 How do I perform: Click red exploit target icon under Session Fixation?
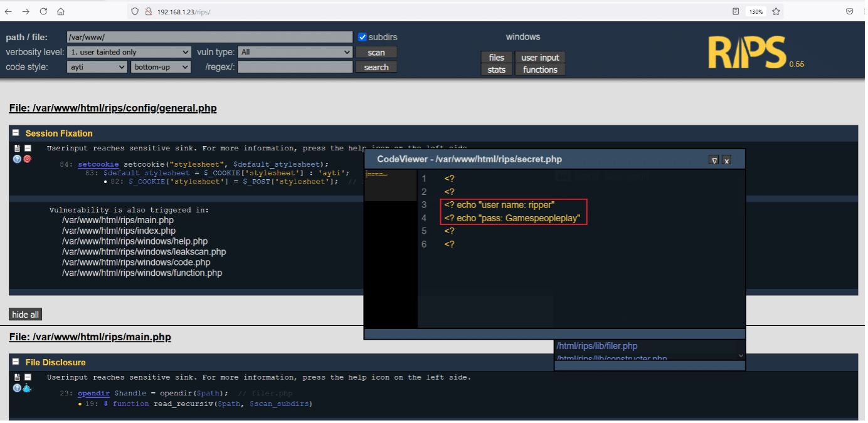(27, 159)
